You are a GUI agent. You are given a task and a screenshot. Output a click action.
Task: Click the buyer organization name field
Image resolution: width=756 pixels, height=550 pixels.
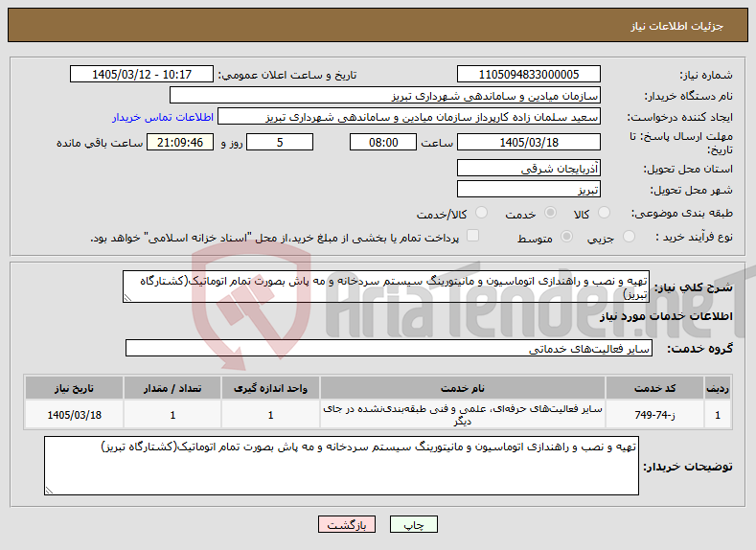(385, 96)
